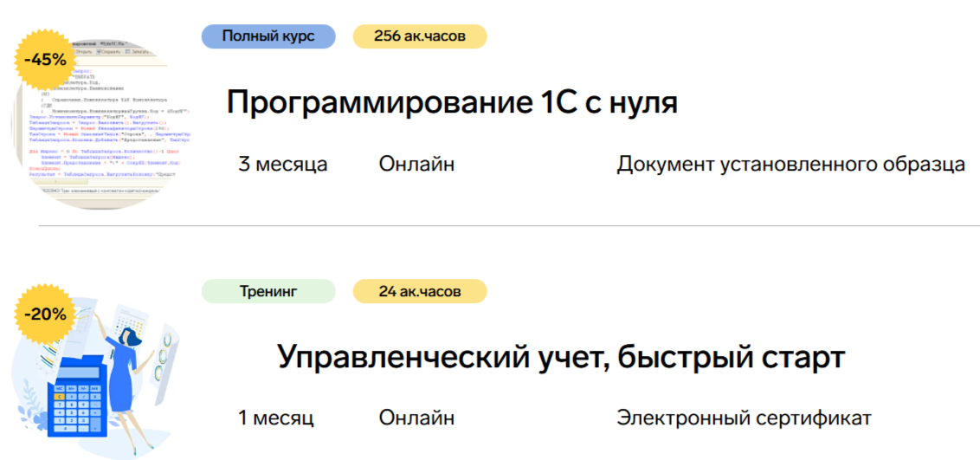Select the "Тренинг" tag
This screenshot has height=460, width=980.
click(x=268, y=291)
